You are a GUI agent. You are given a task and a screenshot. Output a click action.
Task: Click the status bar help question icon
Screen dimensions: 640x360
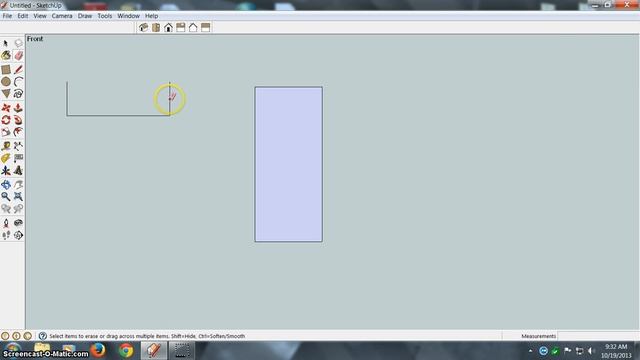tap(42, 336)
